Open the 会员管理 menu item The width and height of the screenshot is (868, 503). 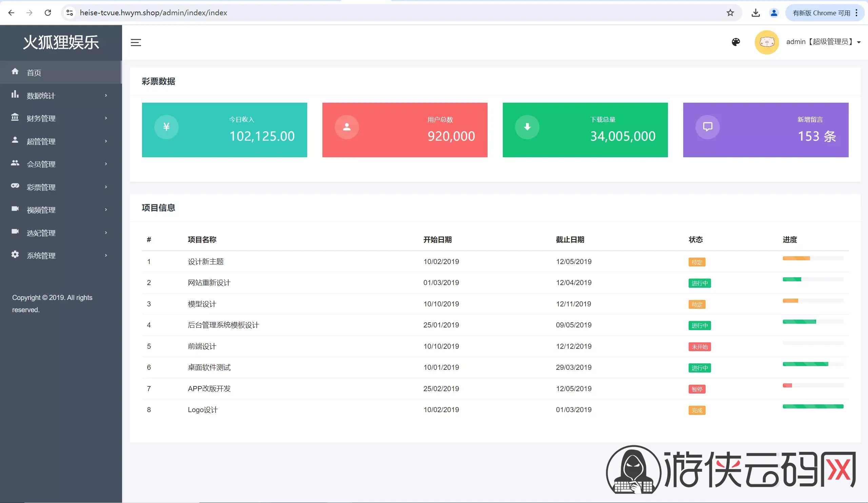(61, 164)
